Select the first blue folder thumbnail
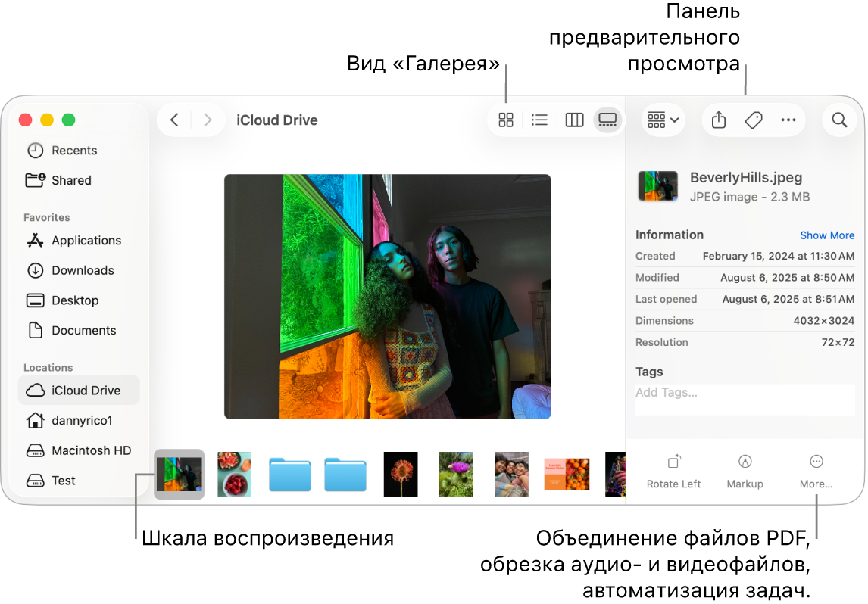This screenshot has height=604, width=868. coord(289,474)
